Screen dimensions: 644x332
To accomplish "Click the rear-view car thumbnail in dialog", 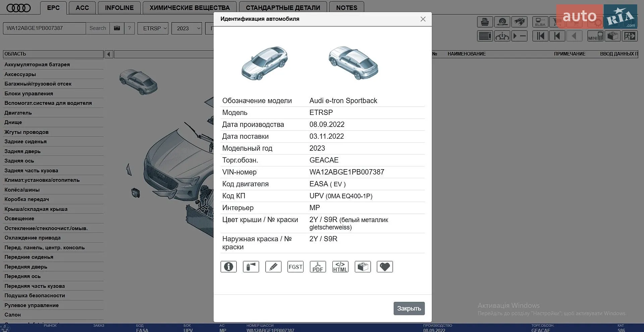I will tap(353, 63).
